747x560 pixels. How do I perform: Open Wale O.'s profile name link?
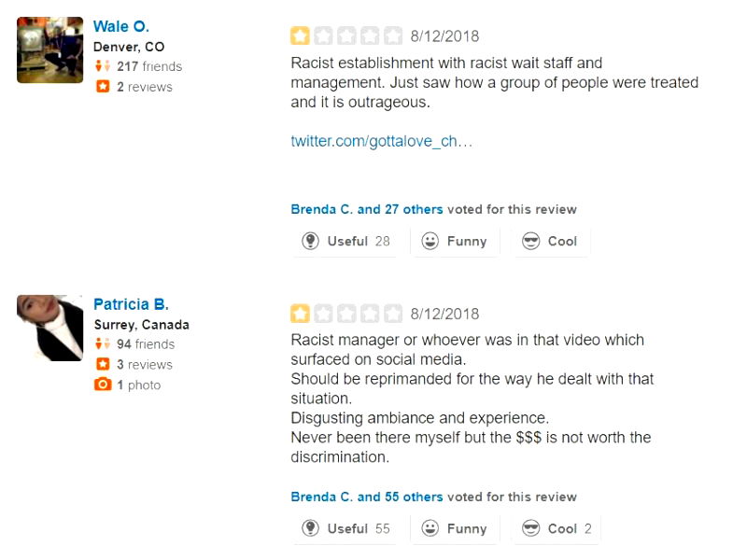coord(121,26)
